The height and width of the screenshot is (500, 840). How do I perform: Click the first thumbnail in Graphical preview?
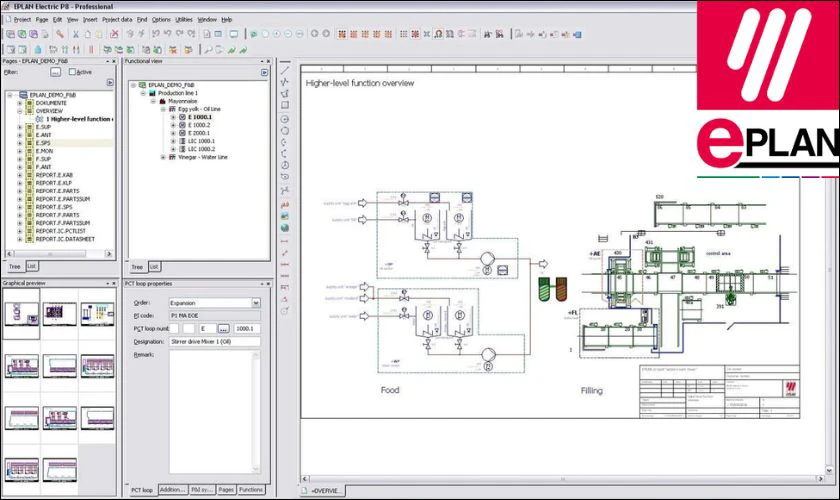(x=21, y=314)
